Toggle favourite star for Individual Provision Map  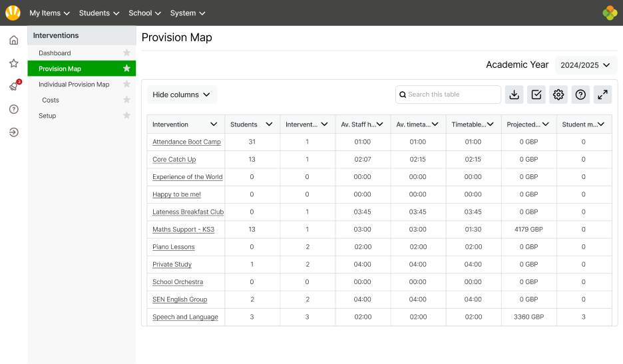click(126, 85)
